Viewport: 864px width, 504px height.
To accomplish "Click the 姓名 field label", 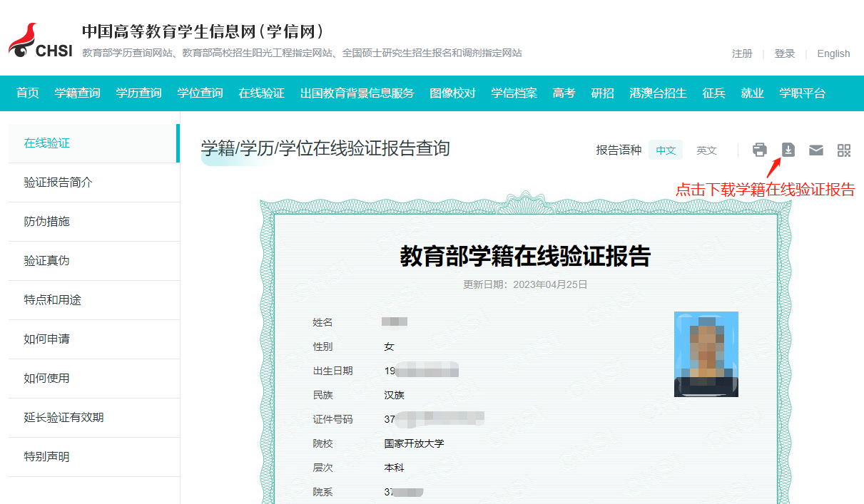I will tap(322, 322).
